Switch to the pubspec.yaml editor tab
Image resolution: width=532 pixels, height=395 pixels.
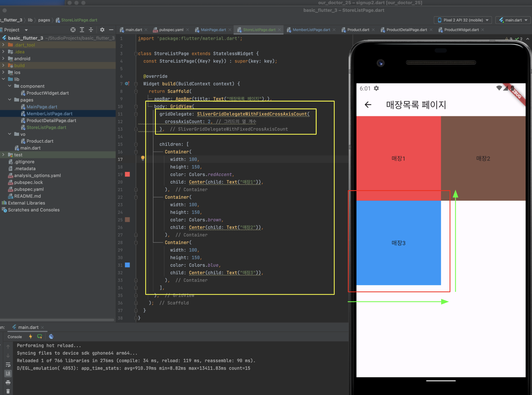[171, 30]
